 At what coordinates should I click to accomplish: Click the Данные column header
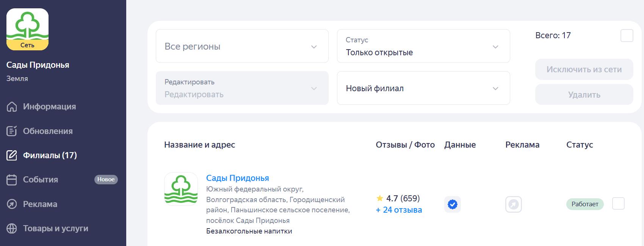pyautogui.click(x=460, y=145)
